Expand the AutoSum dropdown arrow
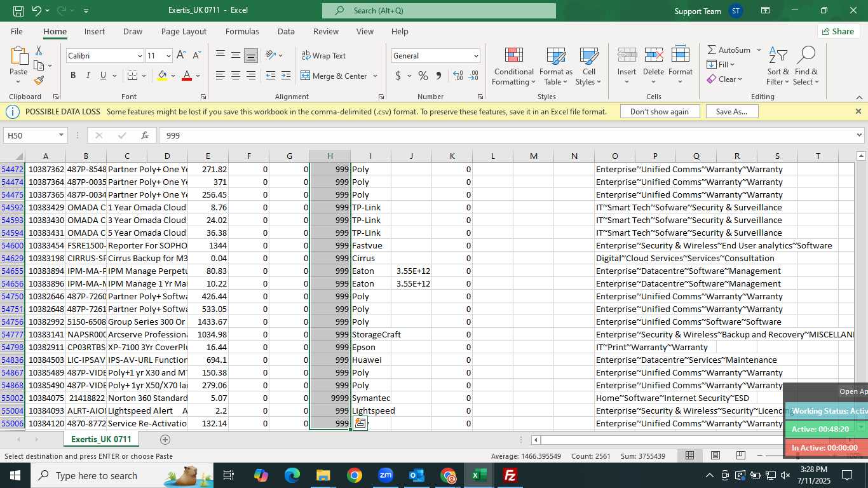868x488 pixels. pos(759,50)
